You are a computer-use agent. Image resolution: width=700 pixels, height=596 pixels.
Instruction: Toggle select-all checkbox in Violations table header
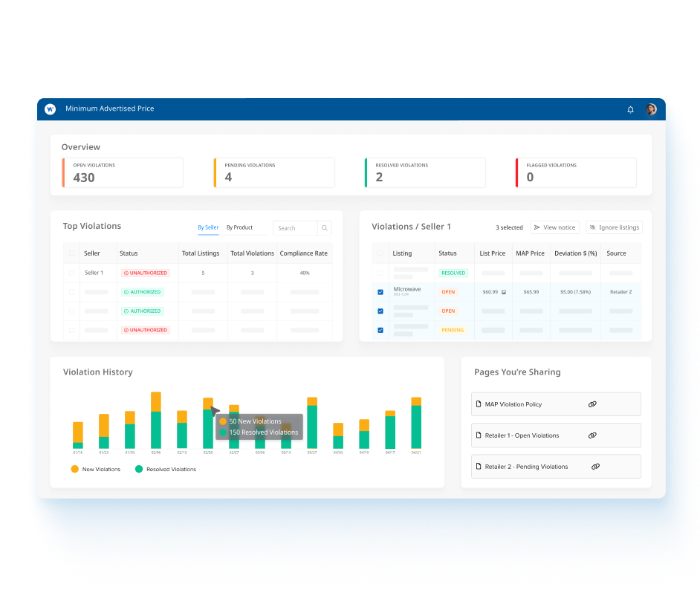380,253
